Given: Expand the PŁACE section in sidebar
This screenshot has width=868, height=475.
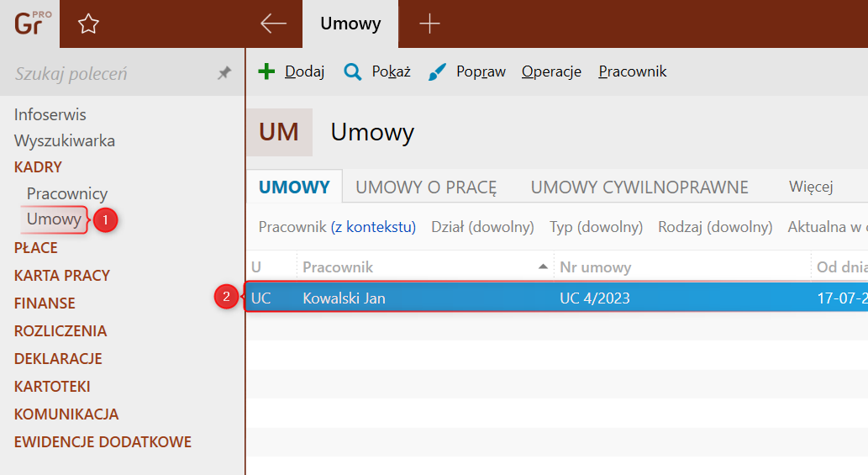Looking at the screenshot, I should (36, 247).
